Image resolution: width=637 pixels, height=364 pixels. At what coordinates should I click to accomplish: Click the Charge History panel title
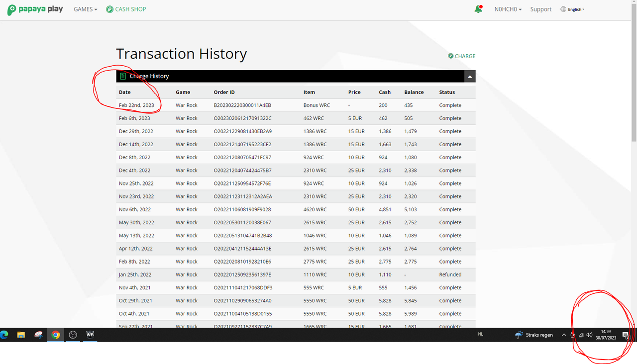149,76
